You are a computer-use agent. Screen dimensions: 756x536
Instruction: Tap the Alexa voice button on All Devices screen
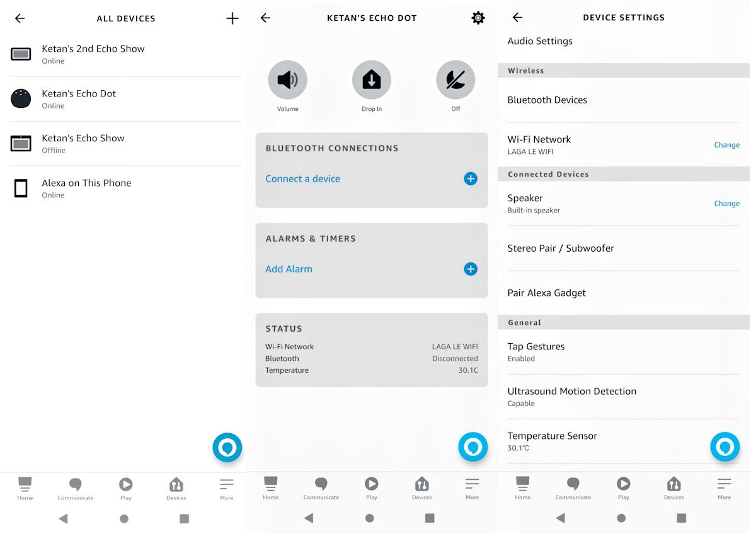(227, 448)
